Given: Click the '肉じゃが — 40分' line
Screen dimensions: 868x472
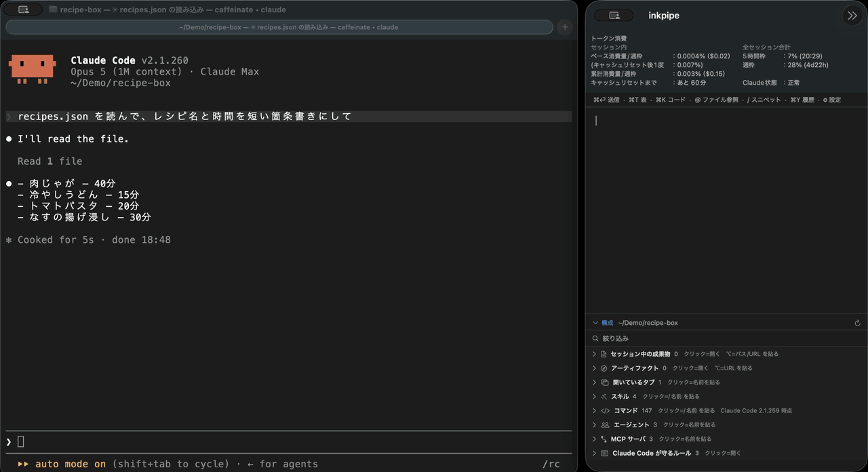Looking at the screenshot, I should pos(66,184).
